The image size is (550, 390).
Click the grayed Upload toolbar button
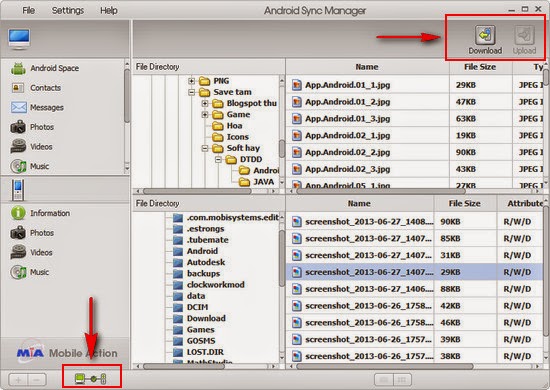pyautogui.click(x=524, y=39)
